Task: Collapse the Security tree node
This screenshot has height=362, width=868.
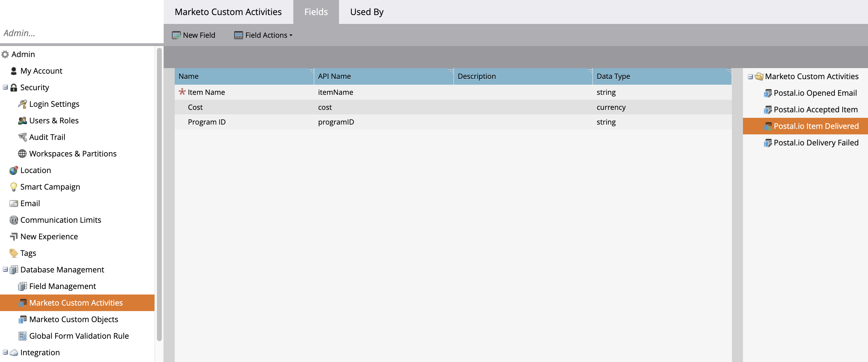Action: pyautogui.click(x=5, y=87)
